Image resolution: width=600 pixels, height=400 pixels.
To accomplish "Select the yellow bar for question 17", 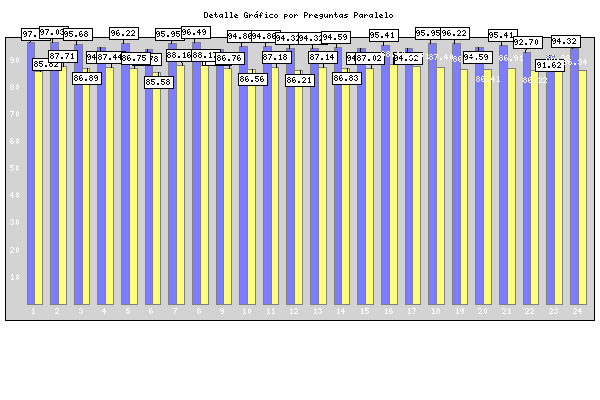I will [x=416, y=186].
